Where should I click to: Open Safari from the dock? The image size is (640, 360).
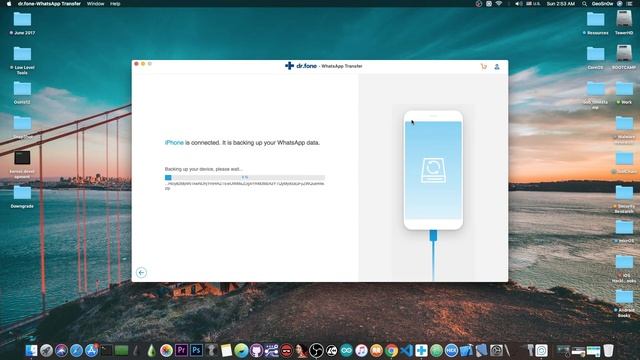tap(76, 350)
